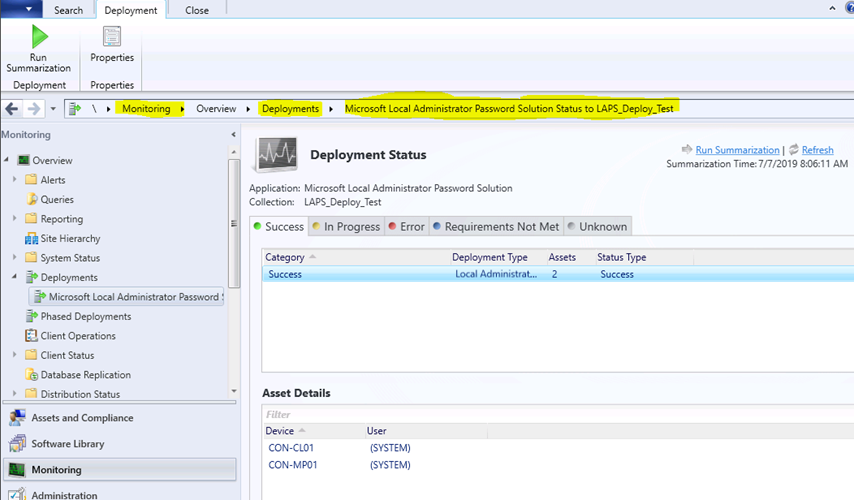Click the Asset Details Filter field

(558, 414)
